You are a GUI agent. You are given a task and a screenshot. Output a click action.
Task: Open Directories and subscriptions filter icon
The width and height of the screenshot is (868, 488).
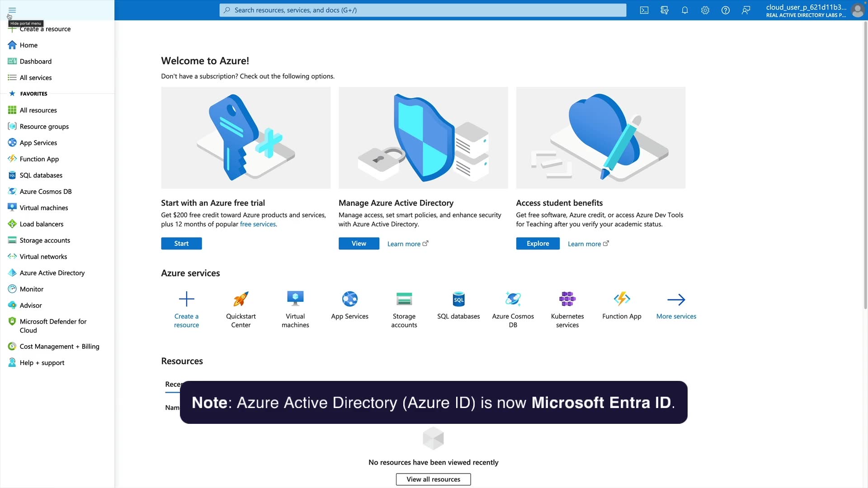coord(665,10)
